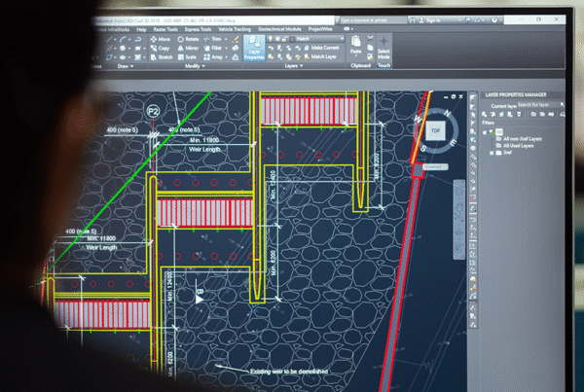Click the Search for layer field
Screen dimensions: 584x392
click(545, 104)
